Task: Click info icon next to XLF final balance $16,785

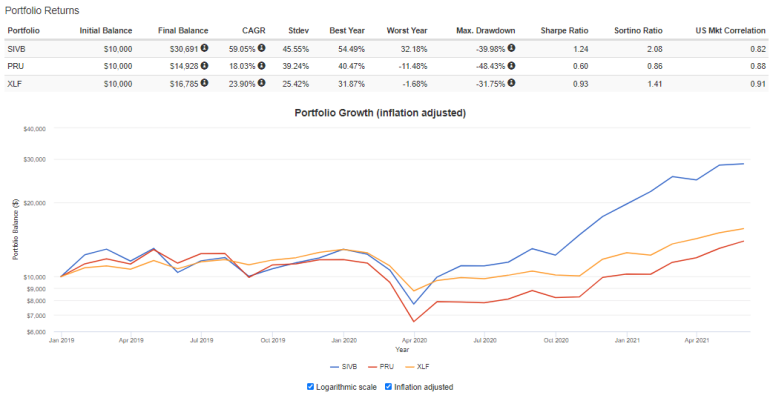Action: (x=204, y=83)
